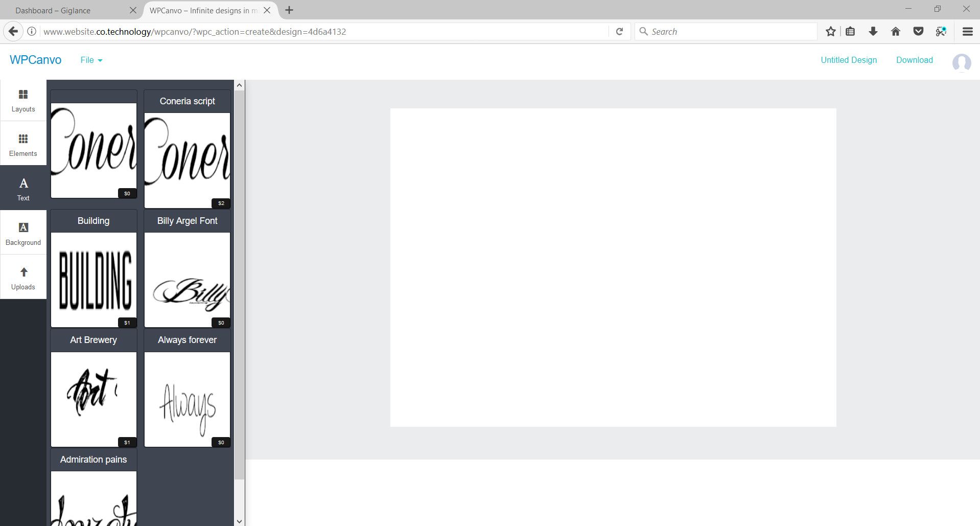Expand the File dropdown menu

point(91,60)
